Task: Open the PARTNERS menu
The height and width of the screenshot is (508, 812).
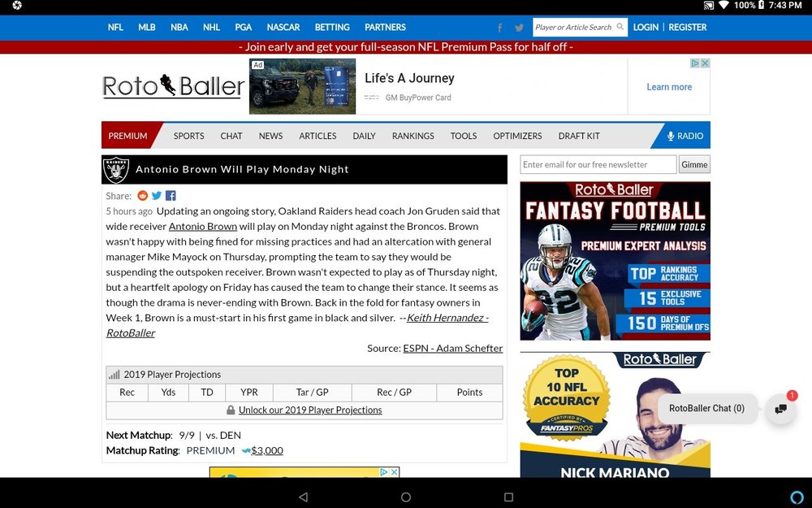Action: [385, 28]
